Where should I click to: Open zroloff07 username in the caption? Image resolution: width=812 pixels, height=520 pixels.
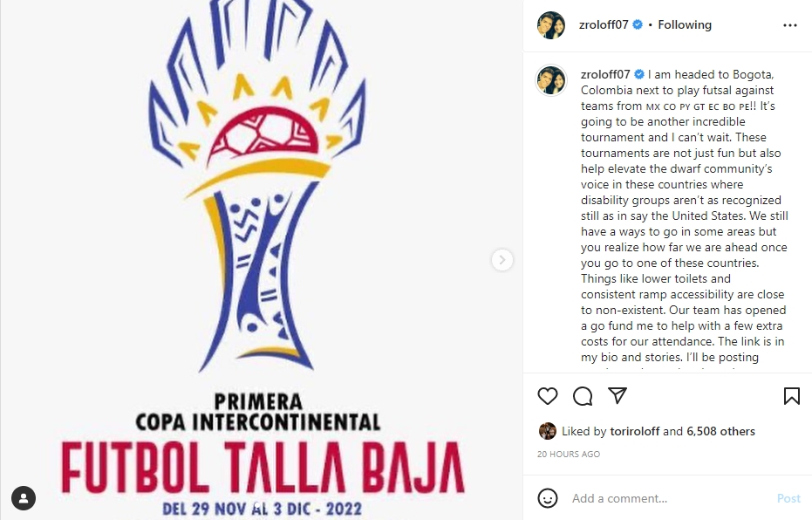pyautogui.click(x=605, y=74)
